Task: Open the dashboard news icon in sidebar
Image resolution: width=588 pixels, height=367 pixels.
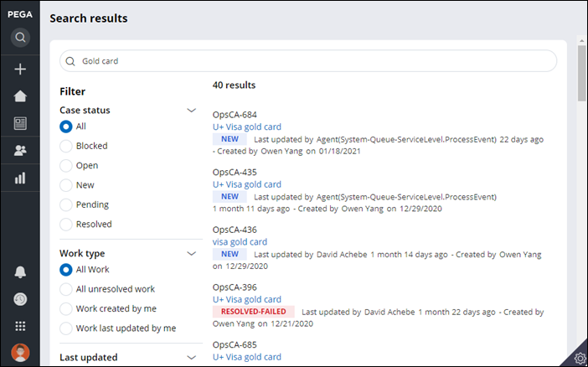Action: pos(20,123)
